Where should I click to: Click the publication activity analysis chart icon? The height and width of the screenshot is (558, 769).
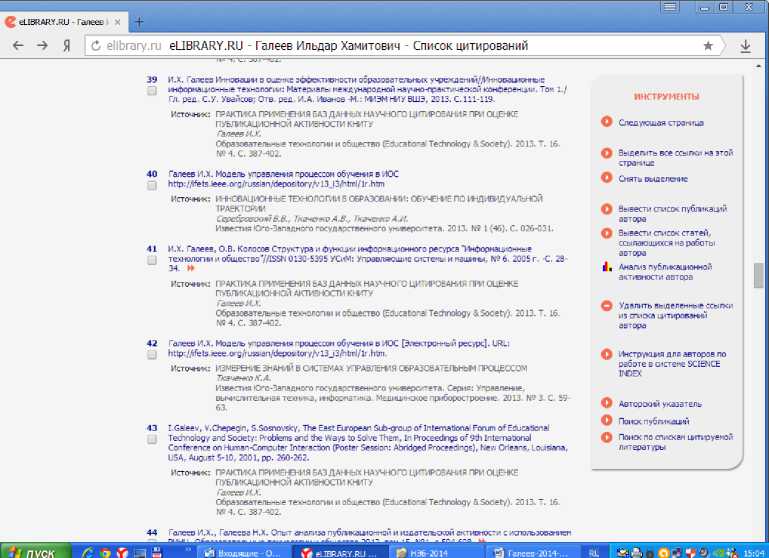pyautogui.click(x=606, y=267)
